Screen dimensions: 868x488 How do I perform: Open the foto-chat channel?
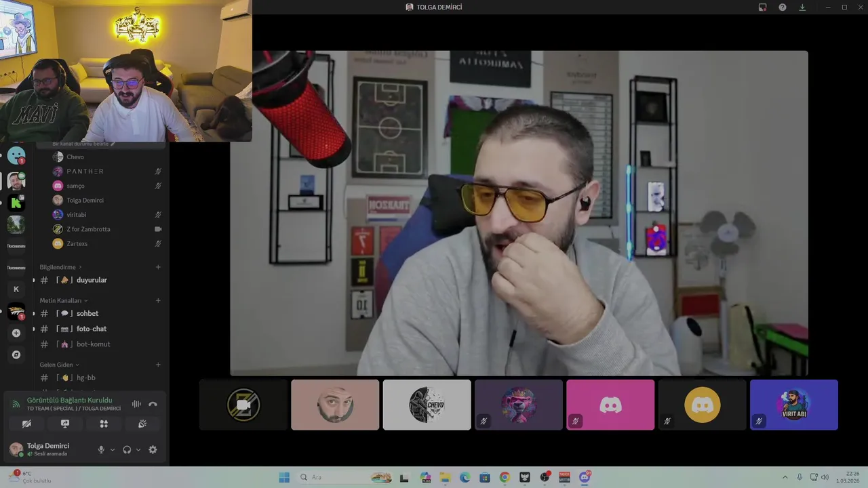tap(101, 329)
